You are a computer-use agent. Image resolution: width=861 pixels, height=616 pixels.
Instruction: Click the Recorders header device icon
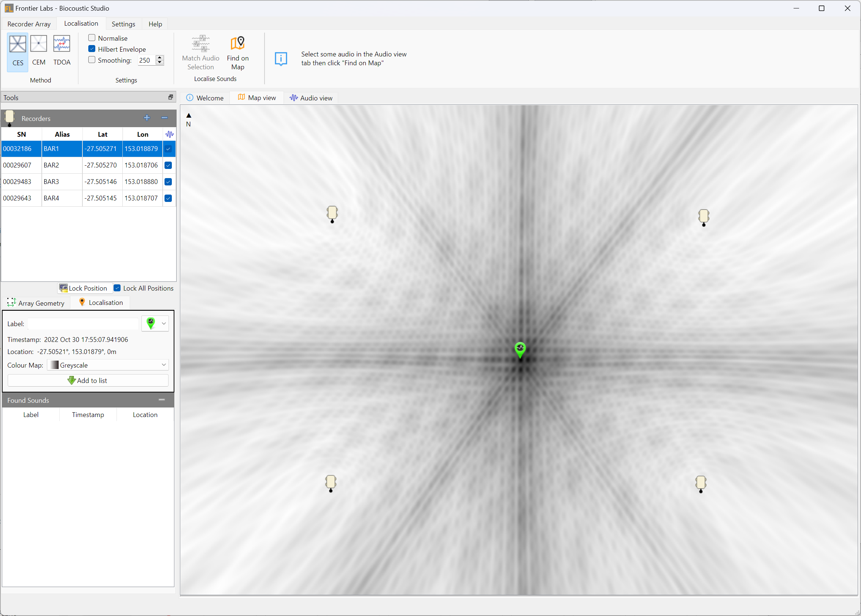10,118
